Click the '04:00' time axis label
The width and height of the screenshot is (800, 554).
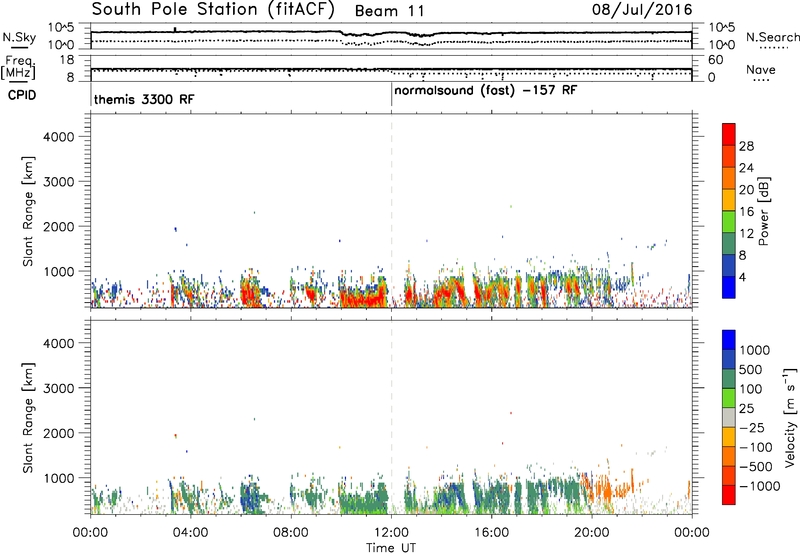pos(190,533)
